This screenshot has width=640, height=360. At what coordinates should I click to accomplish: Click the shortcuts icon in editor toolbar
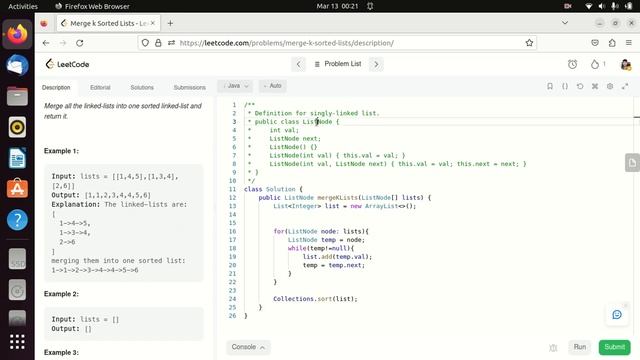coord(595,86)
